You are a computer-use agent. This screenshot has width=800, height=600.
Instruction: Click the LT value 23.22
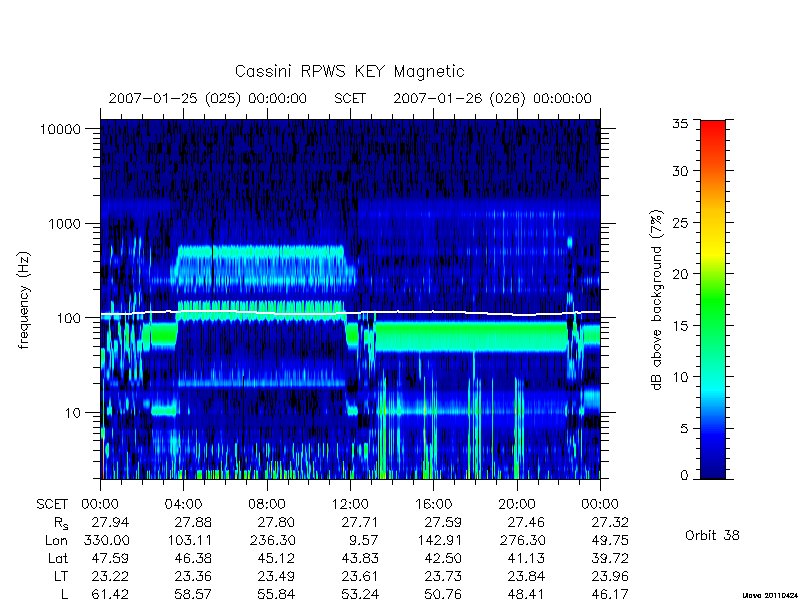110,577
